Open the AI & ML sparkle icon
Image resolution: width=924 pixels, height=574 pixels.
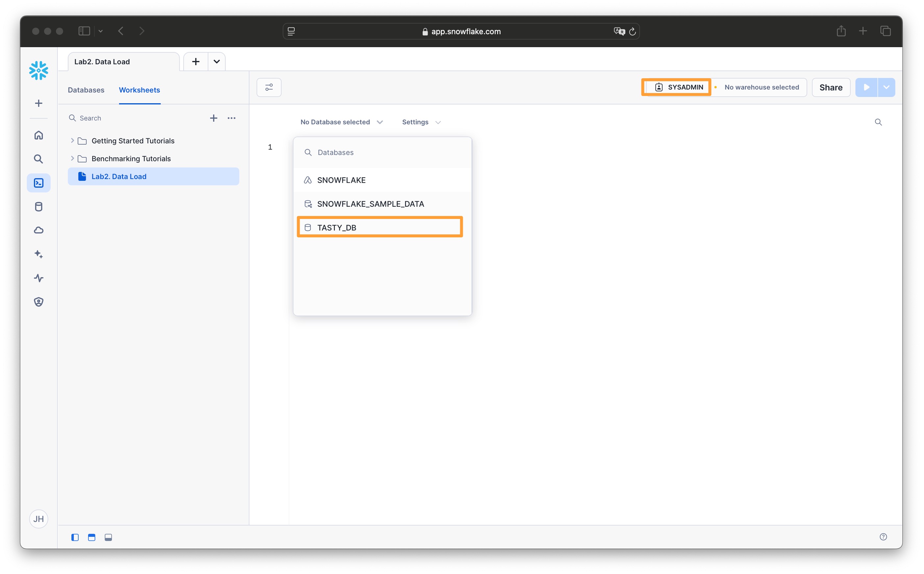tap(38, 254)
